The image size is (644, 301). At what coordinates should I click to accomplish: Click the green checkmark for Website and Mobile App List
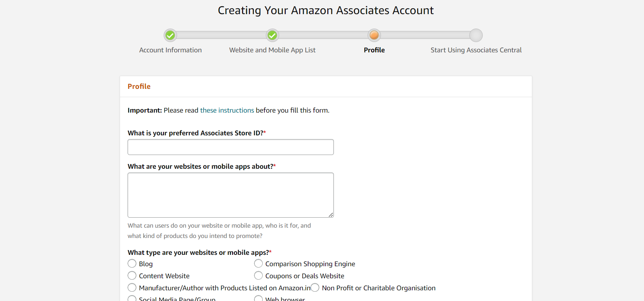273,35
